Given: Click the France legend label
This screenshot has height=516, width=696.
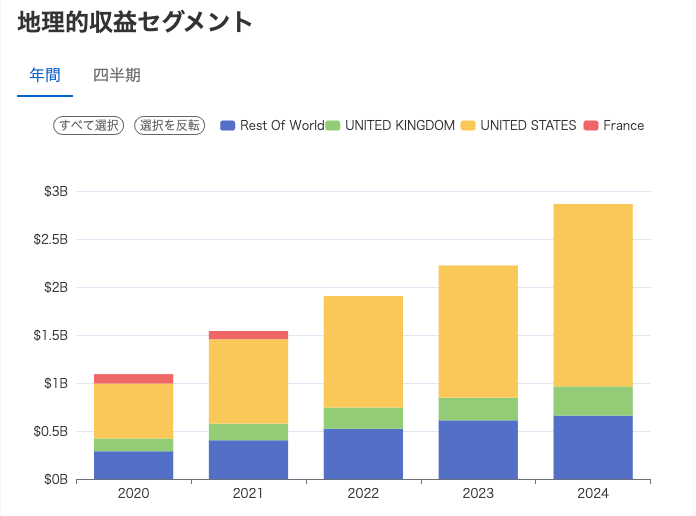Looking at the screenshot, I should [623, 126].
